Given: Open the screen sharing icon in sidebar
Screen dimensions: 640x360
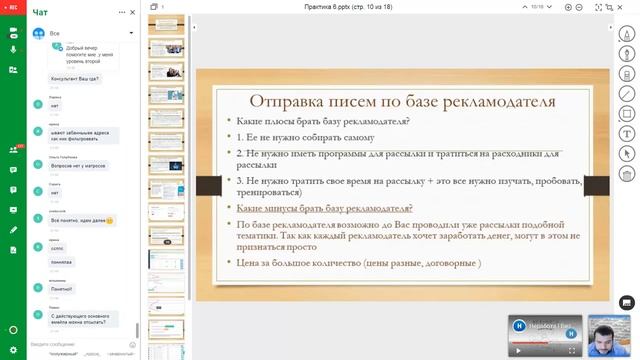Looking at the screenshot, I should point(13,70).
